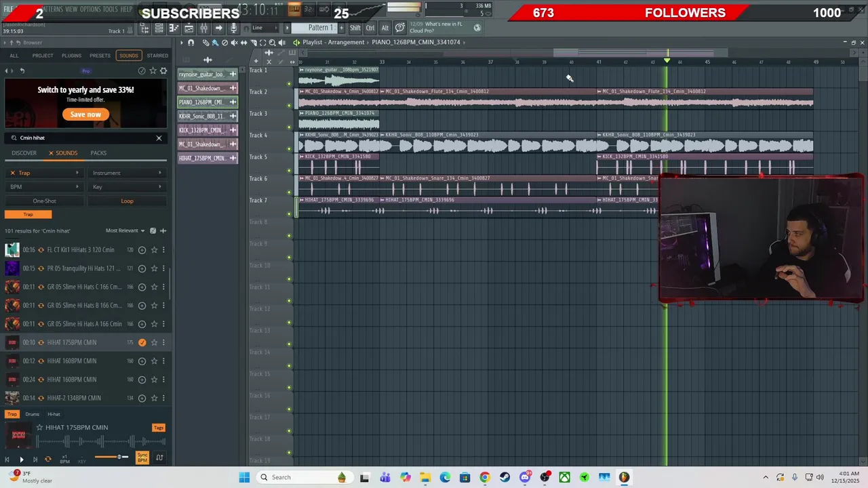The height and width of the screenshot is (488, 868).
Task: Click the browser settings gear icon
Action: point(163,70)
